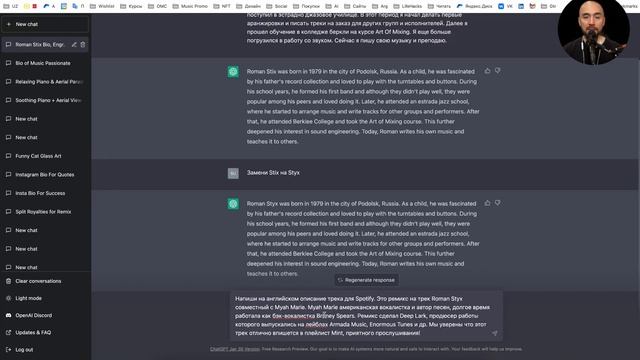Switch to Light mode
640x360 pixels.
point(45,298)
